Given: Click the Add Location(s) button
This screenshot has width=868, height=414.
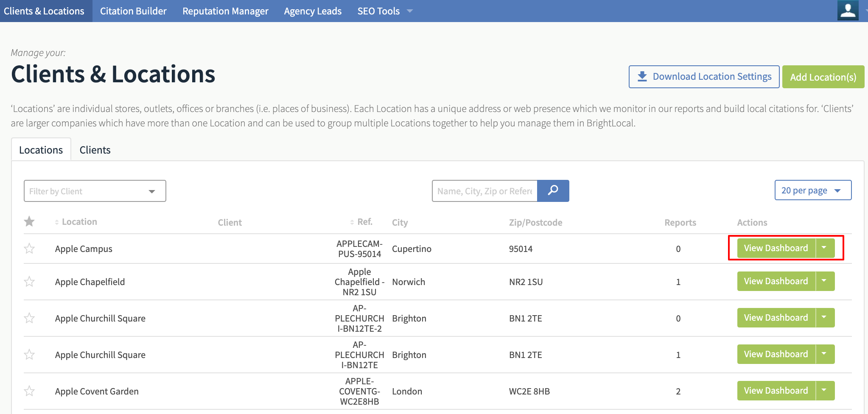Looking at the screenshot, I should [x=823, y=77].
